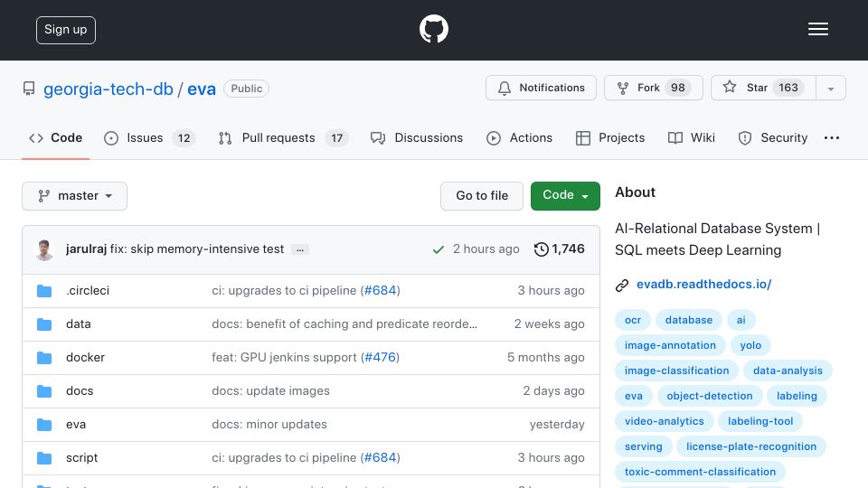Click the GitHub Octocat logo
The width and height of the screenshot is (868, 488).
tap(433, 29)
